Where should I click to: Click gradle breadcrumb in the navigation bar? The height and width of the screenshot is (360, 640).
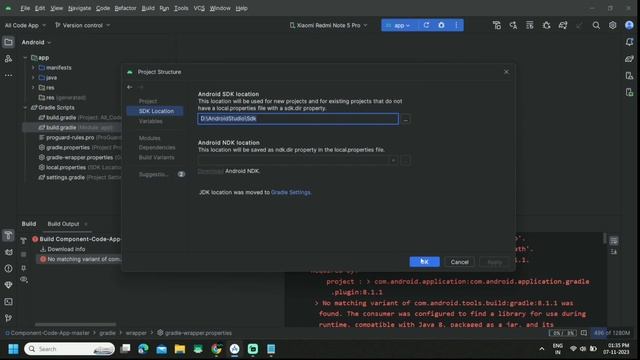(107, 333)
